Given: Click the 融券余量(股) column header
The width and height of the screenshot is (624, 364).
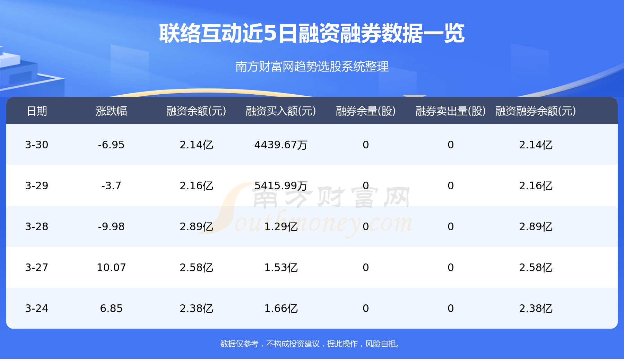Looking at the screenshot, I should 366,111.
